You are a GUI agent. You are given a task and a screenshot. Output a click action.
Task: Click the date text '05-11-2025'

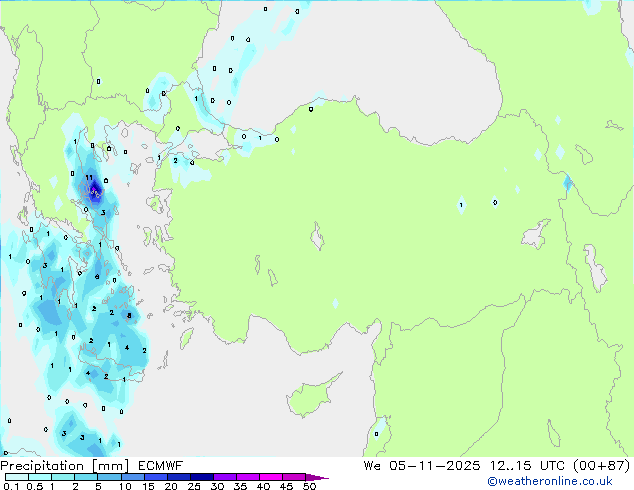point(435,466)
